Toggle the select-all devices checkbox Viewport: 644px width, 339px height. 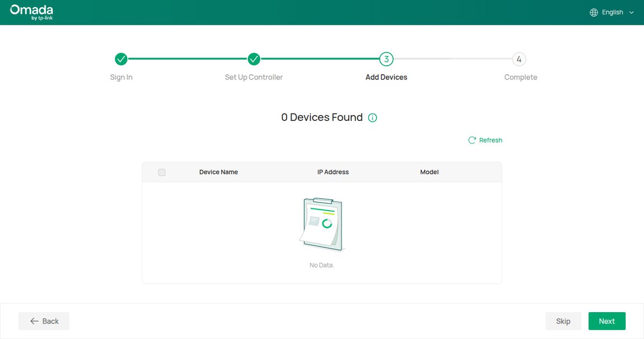162,172
